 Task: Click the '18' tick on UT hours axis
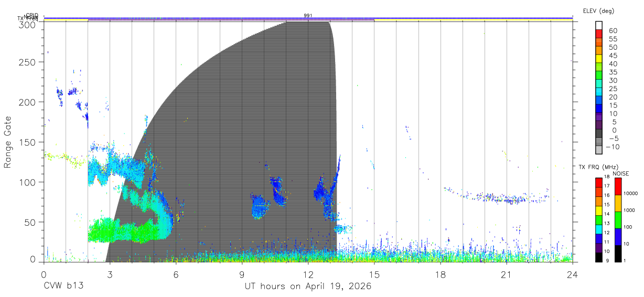click(440, 274)
